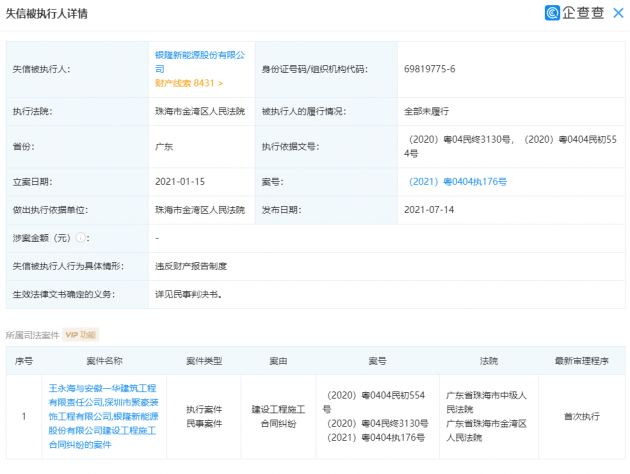Select 违反财产报告制度 text
630x474 pixels.
(x=191, y=266)
